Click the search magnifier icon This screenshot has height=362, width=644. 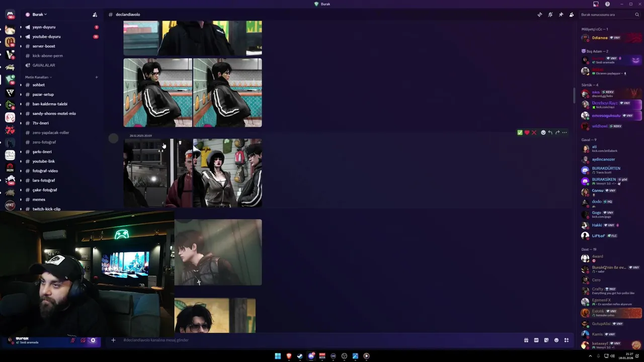tap(637, 15)
